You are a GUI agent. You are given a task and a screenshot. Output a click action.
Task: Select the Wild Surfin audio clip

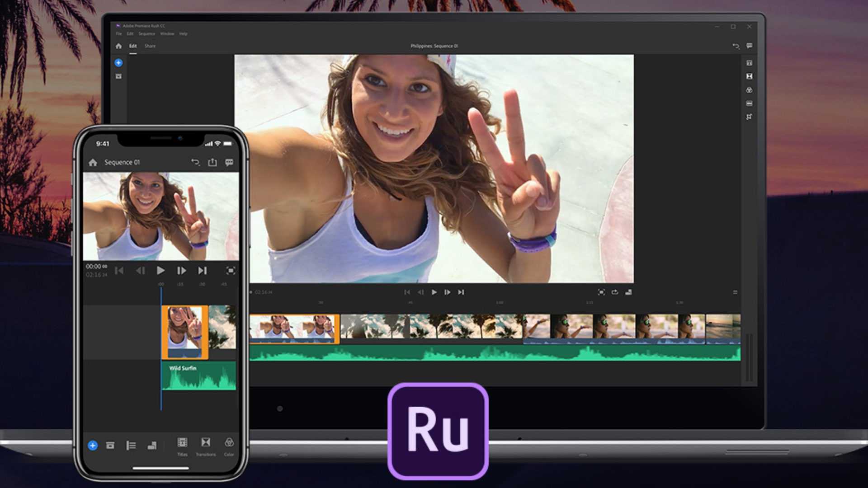tap(199, 376)
